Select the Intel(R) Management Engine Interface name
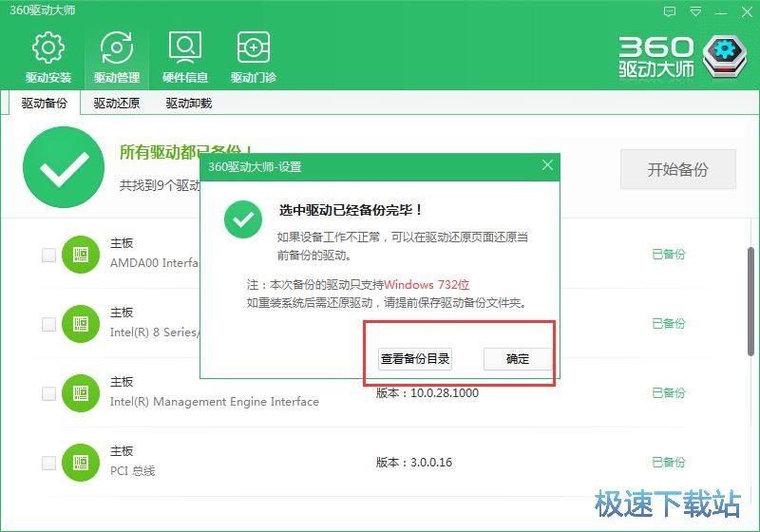 (x=215, y=402)
